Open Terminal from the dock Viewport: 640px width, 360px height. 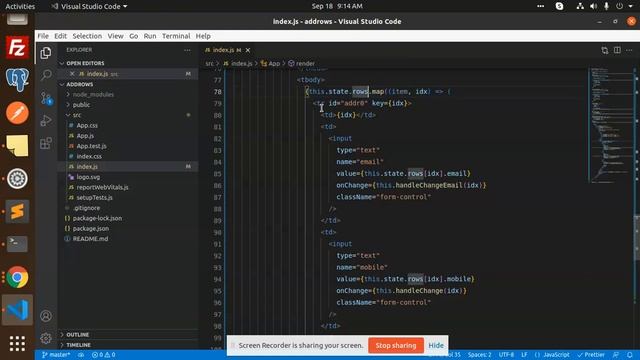point(17,244)
